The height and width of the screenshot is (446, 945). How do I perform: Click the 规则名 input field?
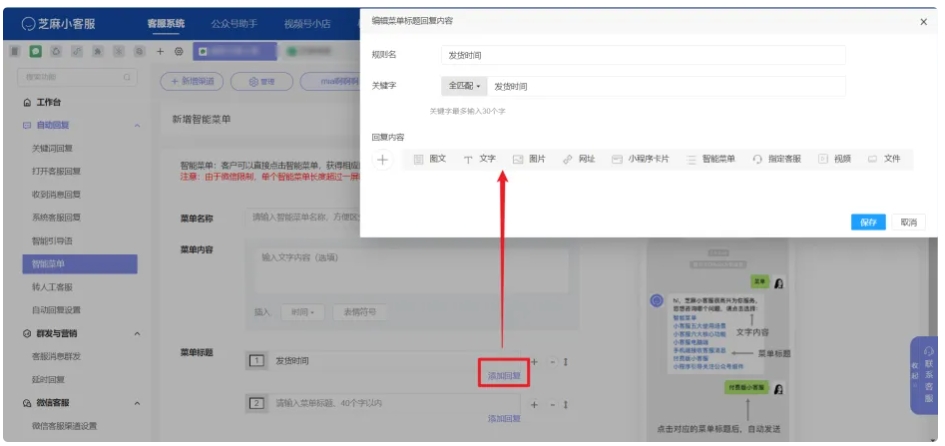click(643, 56)
